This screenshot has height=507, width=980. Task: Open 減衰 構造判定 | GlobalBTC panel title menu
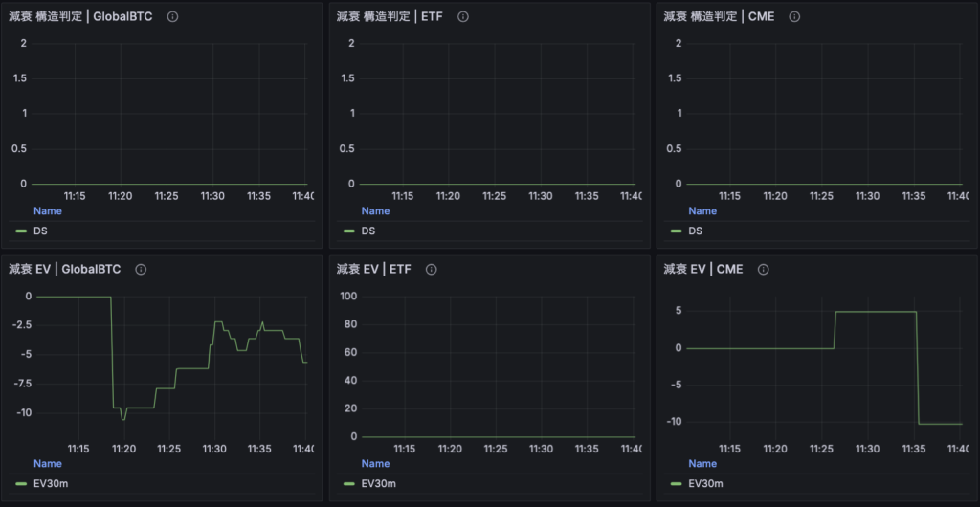(80, 17)
